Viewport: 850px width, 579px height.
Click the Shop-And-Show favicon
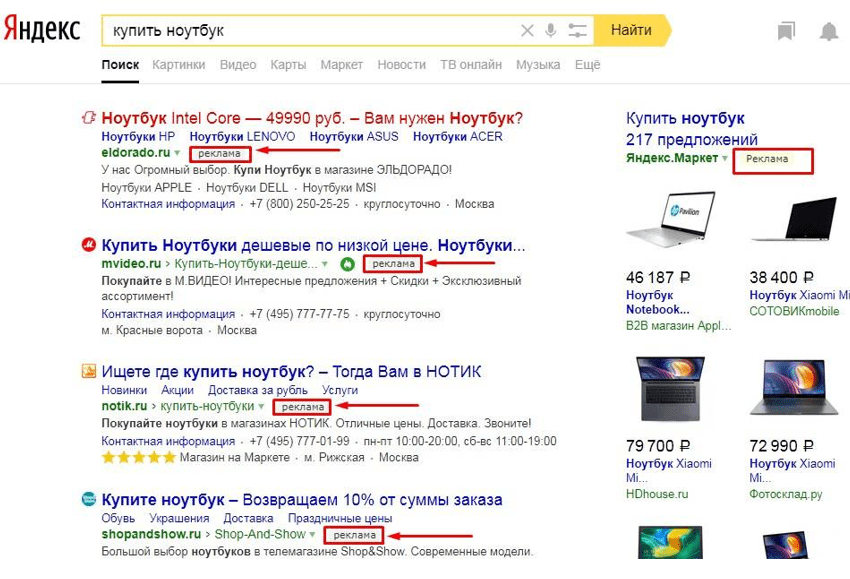click(88, 499)
